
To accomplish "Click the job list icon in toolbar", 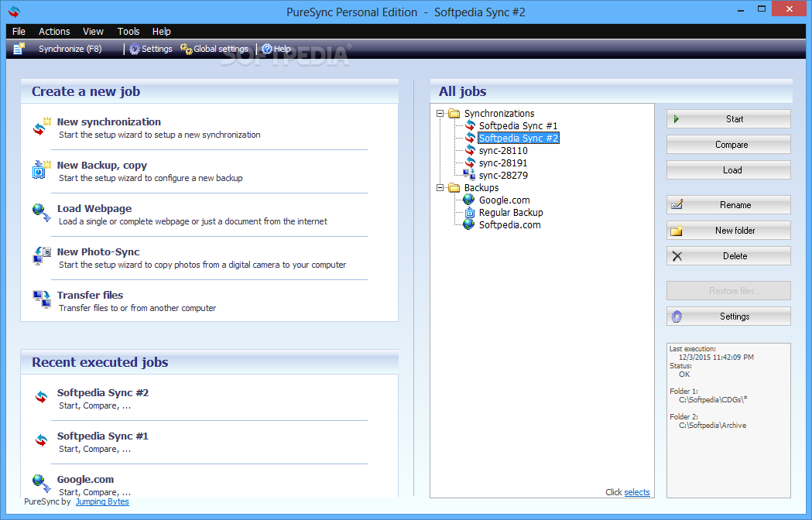I will pos(19,49).
